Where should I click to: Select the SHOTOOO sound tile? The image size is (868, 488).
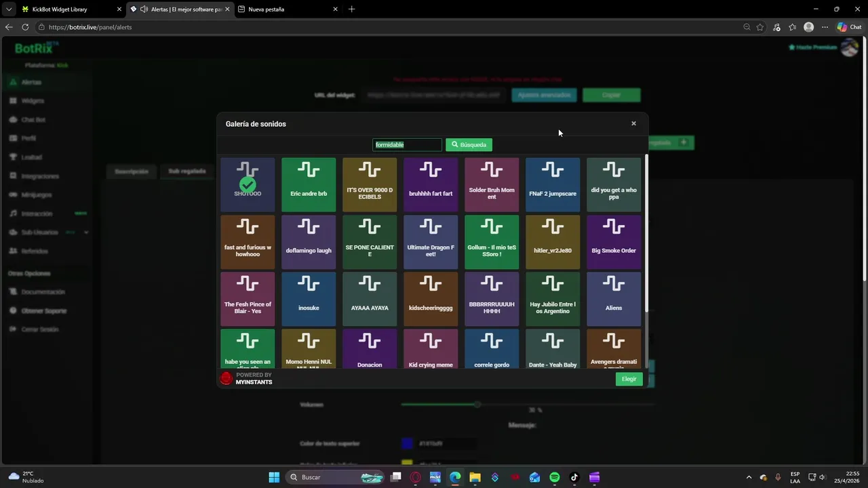tap(248, 184)
